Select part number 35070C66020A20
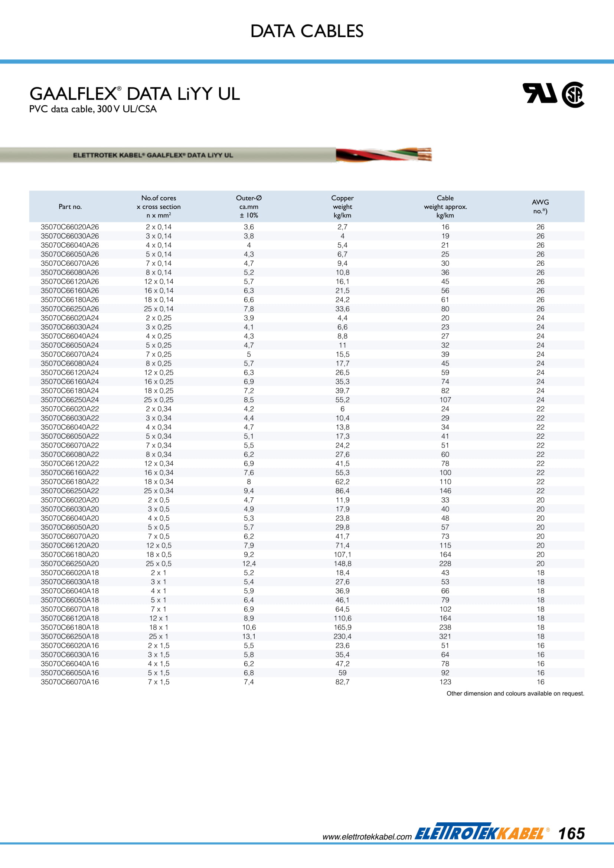 click(70, 500)
